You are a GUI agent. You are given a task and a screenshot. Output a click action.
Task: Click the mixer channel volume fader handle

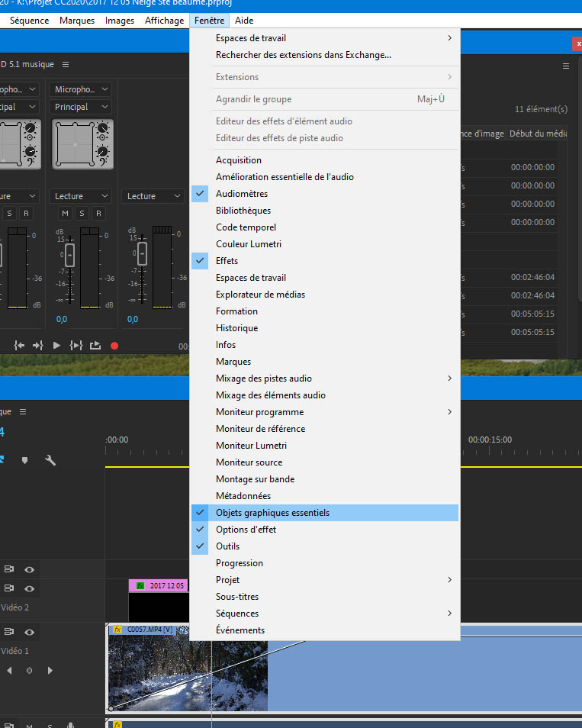pos(69,255)
